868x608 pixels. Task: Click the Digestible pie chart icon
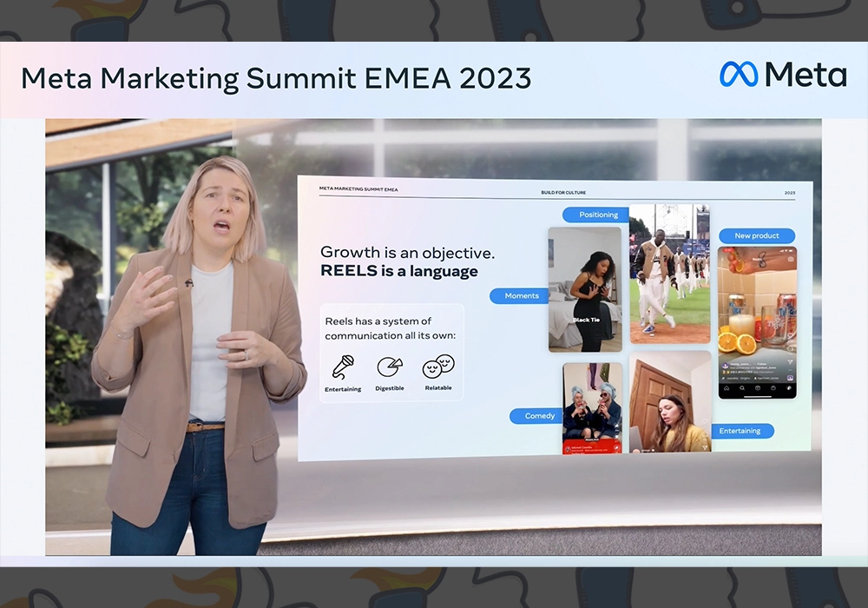click(389, 367)
